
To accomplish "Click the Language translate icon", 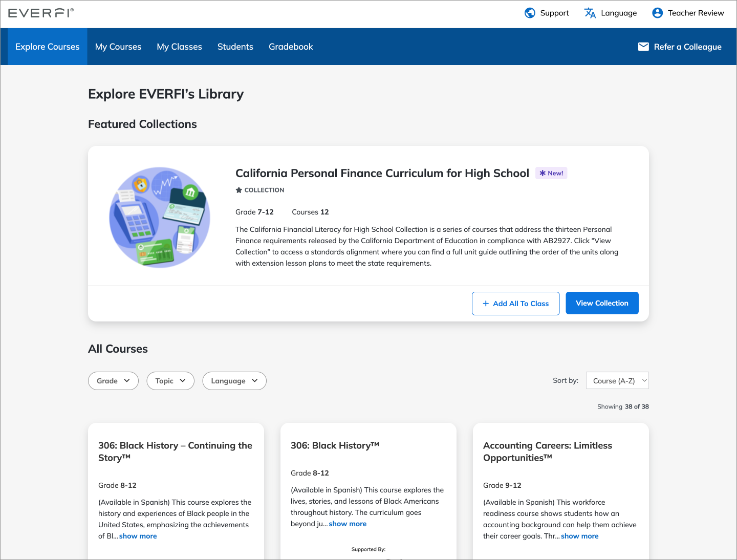I will click(590, 13).
